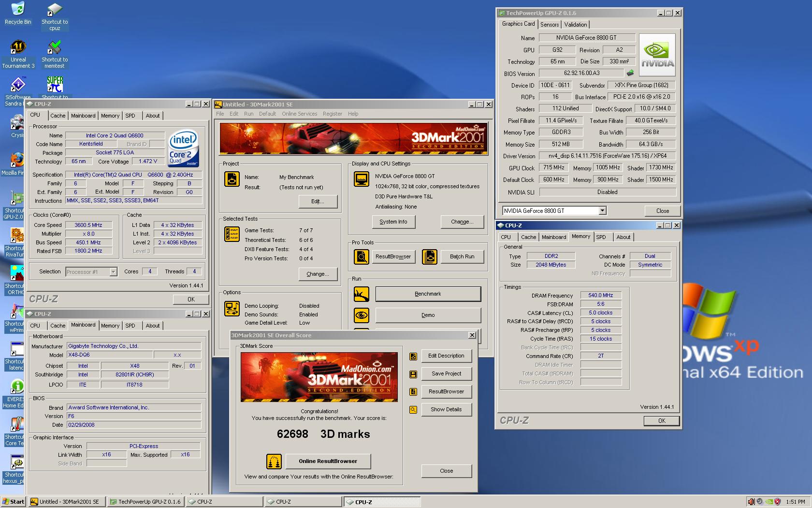Click the Edit... project button
The height and width of the screenshot is (508, 812).
pos(318,201)
